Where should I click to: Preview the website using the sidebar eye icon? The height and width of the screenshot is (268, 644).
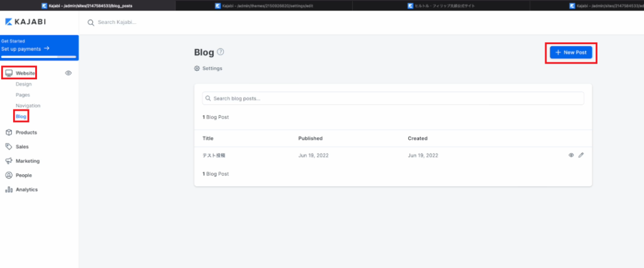69,73
